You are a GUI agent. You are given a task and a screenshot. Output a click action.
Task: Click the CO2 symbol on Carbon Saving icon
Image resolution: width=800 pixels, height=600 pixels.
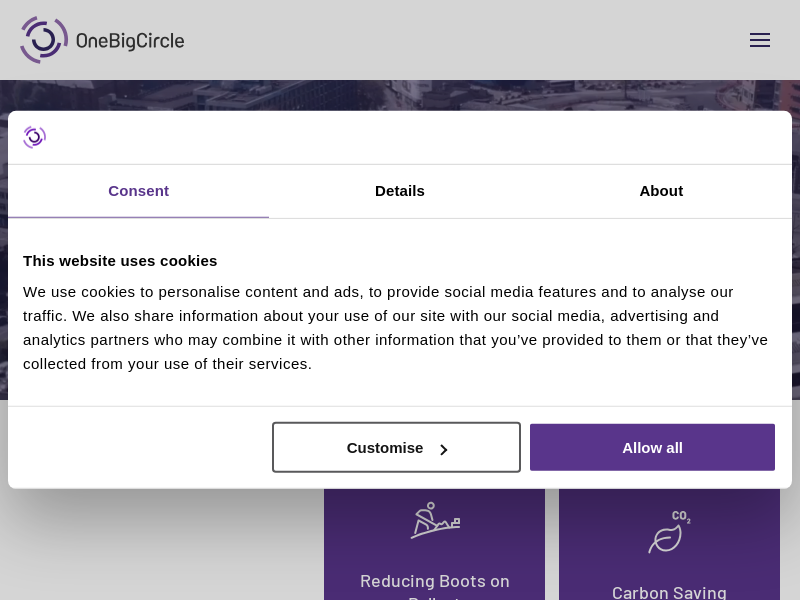(x=681, y=516)
